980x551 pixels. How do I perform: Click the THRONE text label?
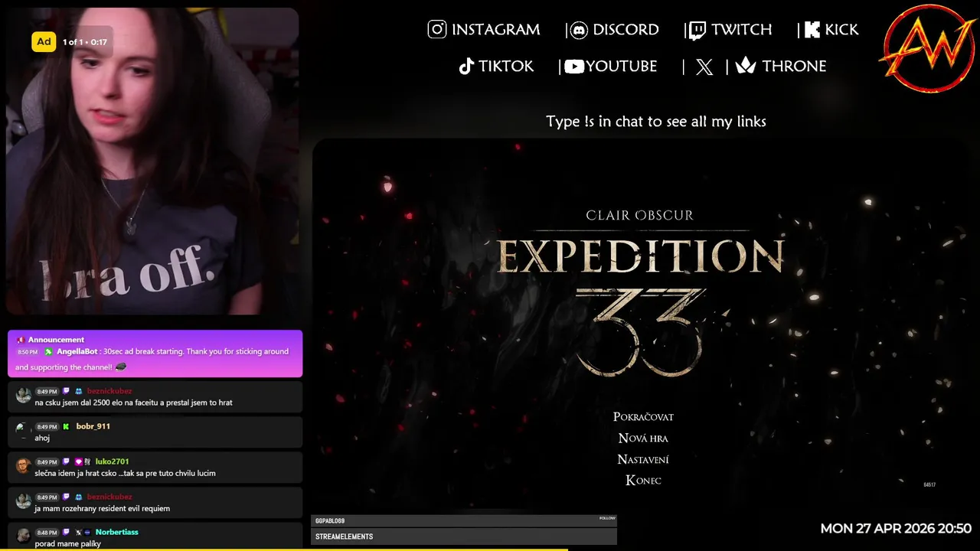point(794,67)
